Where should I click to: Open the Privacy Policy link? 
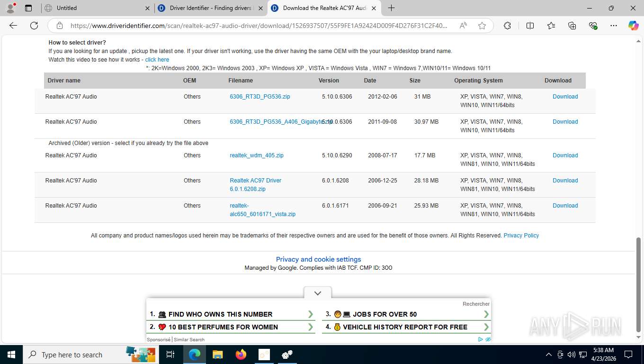[521, 236]
